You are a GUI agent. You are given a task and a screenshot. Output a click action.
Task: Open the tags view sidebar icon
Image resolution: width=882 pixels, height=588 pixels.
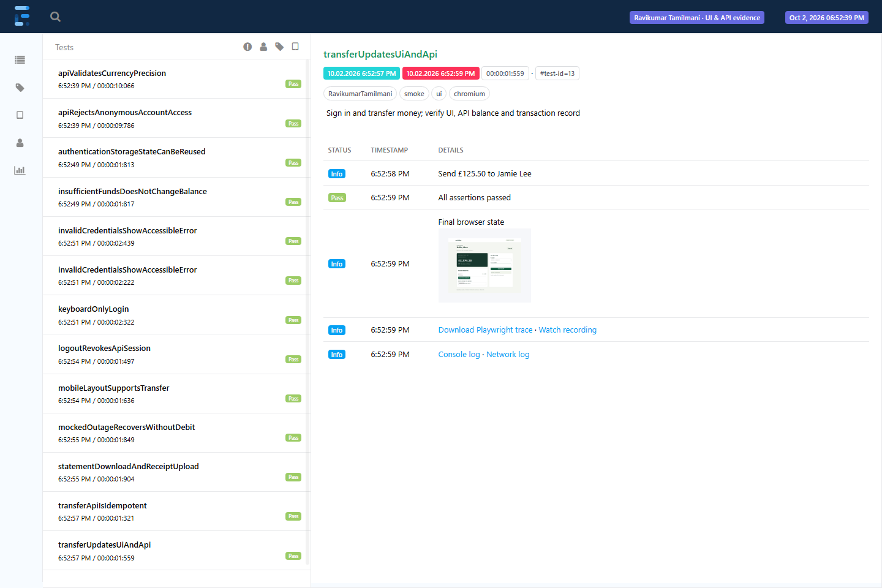click(20, 88)
